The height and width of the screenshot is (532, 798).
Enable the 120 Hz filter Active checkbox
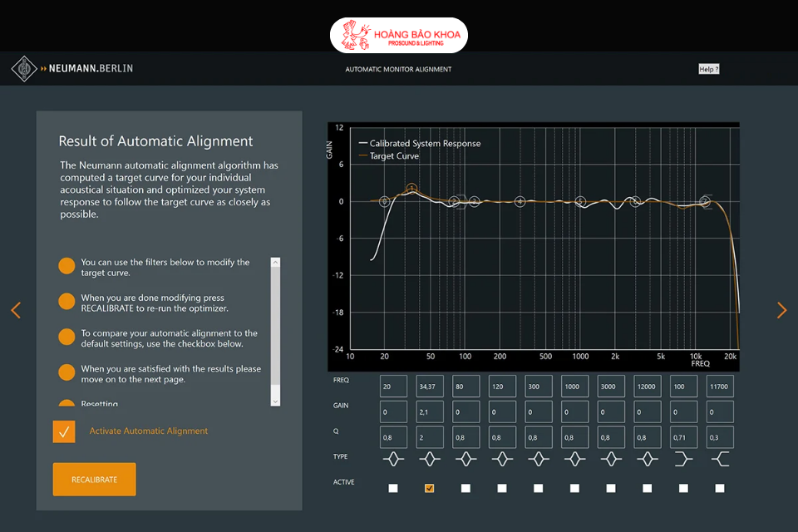(502, 488)
